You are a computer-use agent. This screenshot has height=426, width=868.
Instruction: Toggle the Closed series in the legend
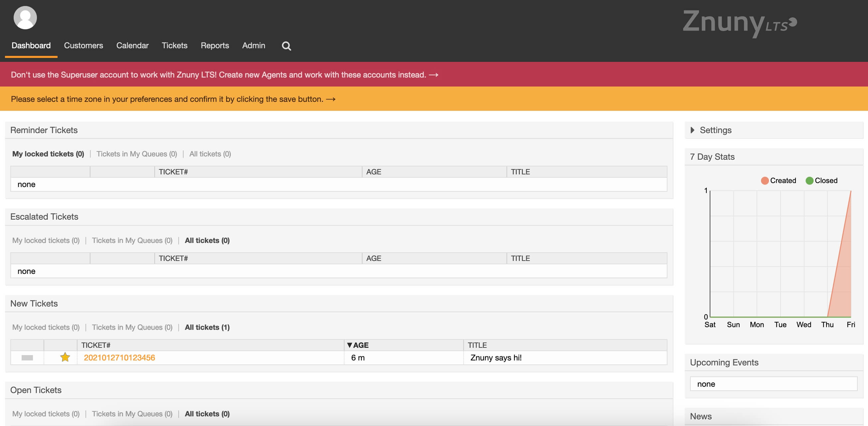[821, 180]
